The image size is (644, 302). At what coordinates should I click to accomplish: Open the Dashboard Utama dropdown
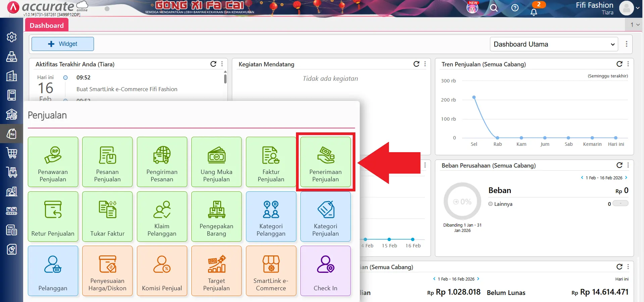[x=553, y=44]
